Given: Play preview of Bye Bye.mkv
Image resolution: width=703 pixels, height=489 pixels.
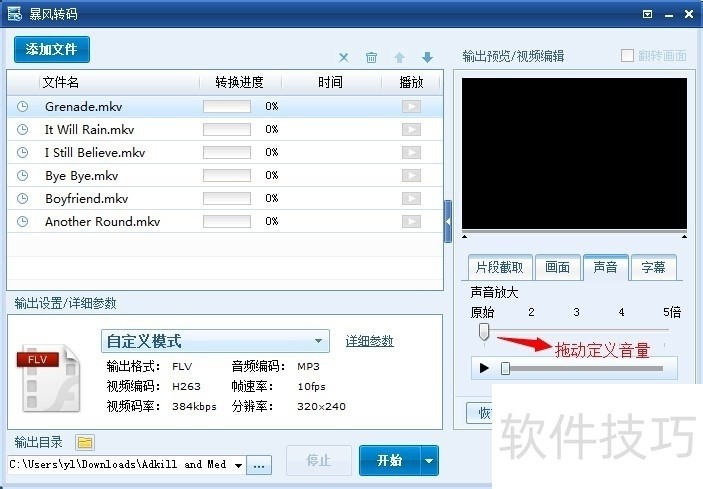Looking at the screenshot, I should pyautogui.click(x=411, y=175).
